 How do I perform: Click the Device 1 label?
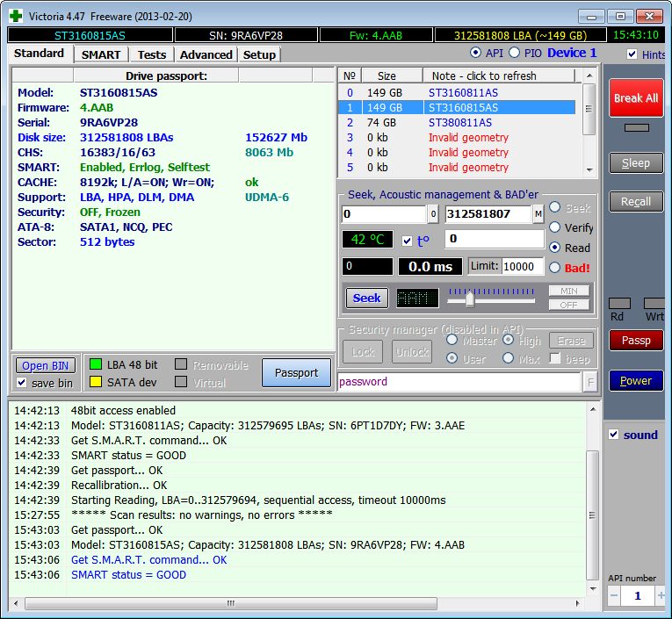(572, 53)
